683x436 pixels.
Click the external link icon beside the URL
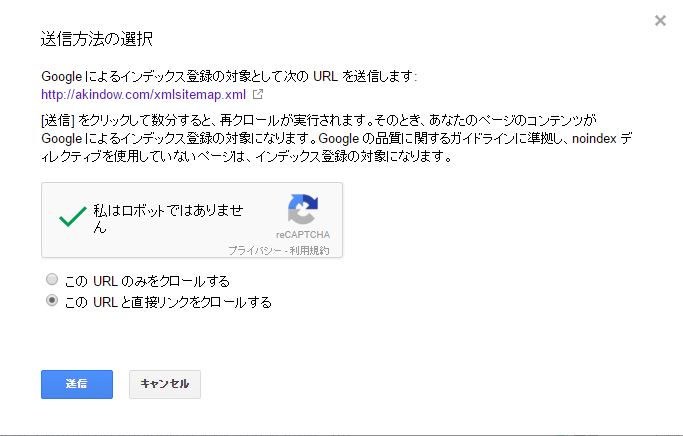click(x=258, y=95)
